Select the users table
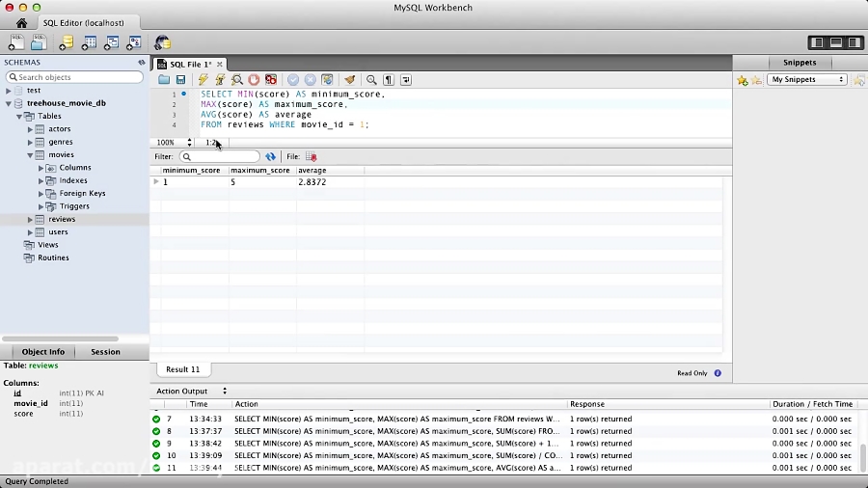Screen dimensions: 868x488 (x=58, y=232)
